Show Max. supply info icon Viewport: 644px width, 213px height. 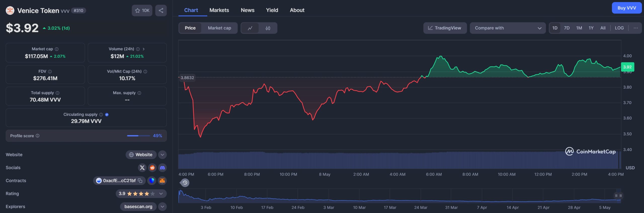(x=139, y=93)
